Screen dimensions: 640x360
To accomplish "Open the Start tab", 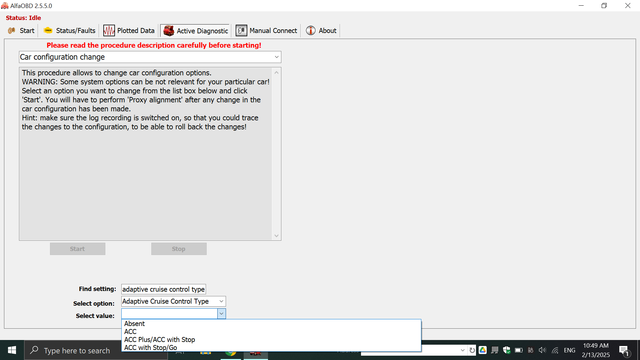I will [21, 31].
